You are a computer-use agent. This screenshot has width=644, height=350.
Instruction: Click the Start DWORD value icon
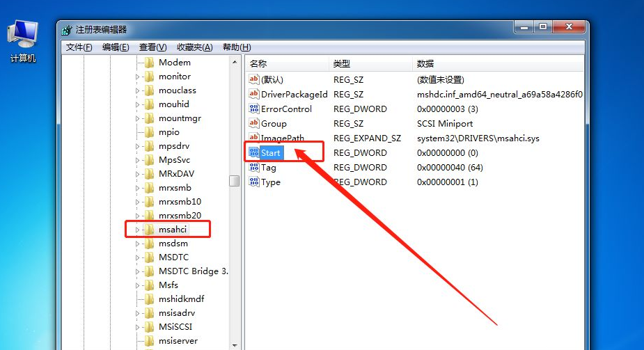253,152
